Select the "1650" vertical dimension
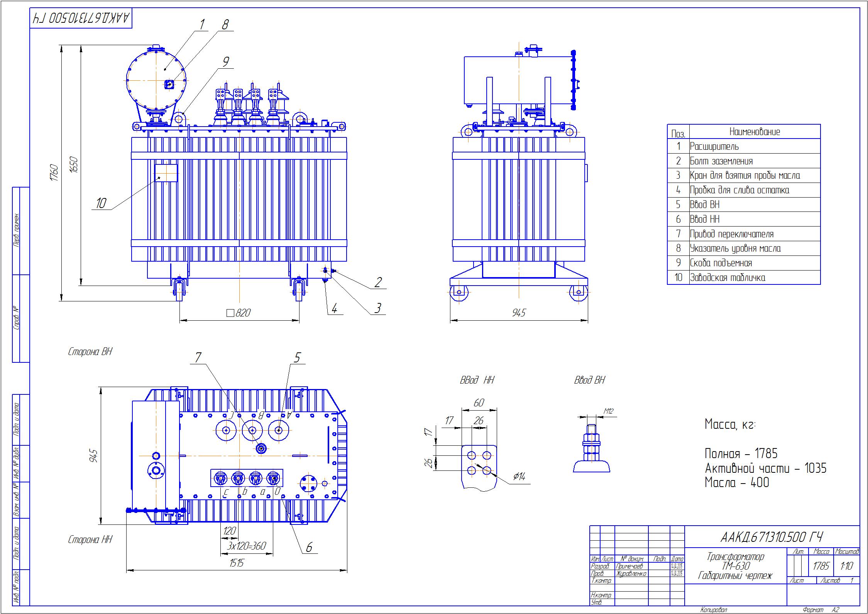Image resolution: width=868 pixels, height=614 pixels. (x=74, y=165)
